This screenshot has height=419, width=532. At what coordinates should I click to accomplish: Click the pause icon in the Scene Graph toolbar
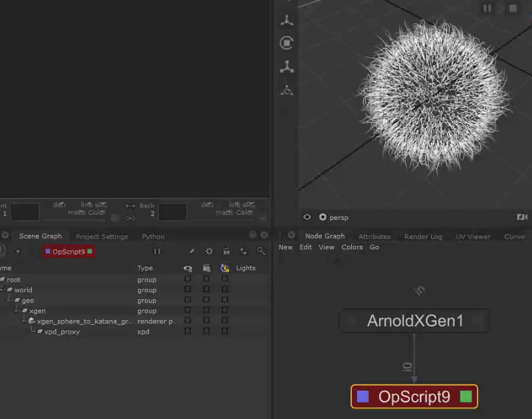[157, 251]
